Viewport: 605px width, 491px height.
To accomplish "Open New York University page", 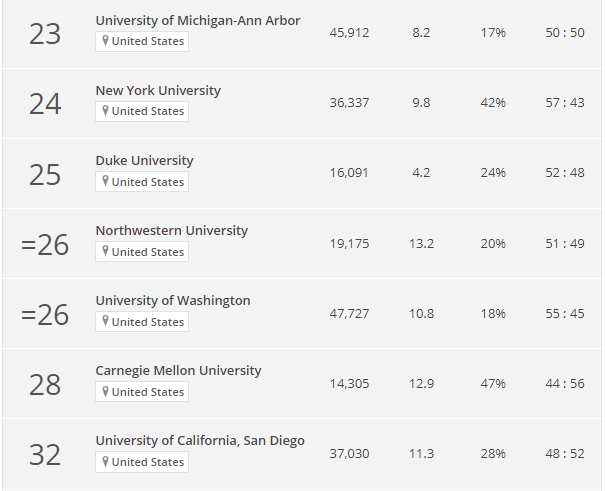I will 158,91.
